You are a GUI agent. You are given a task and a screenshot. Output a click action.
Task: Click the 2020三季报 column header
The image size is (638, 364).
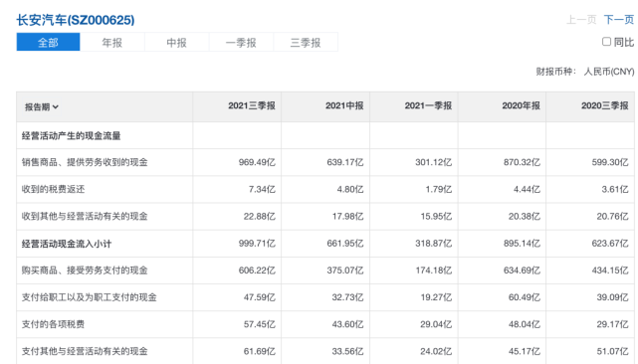(604, 105)
